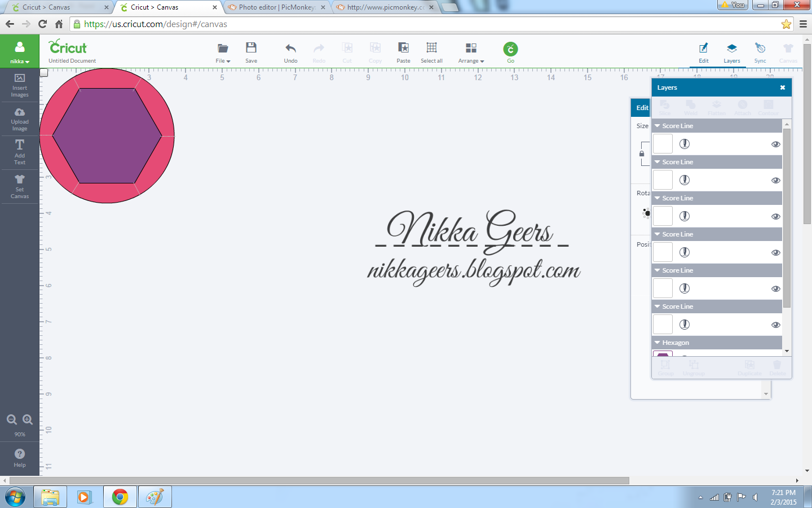Screen dimensions: 812x508
Task: Hide the fifth Score Line layer
Action: (776, 288)
